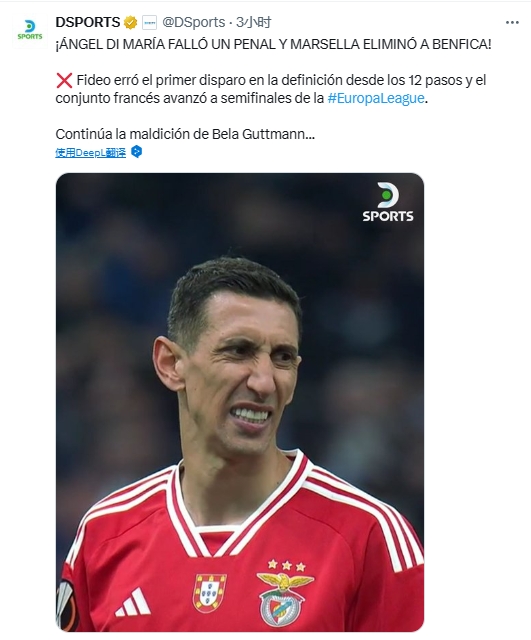
Task: Click the 3小时 timestamp
Action: 254,22
